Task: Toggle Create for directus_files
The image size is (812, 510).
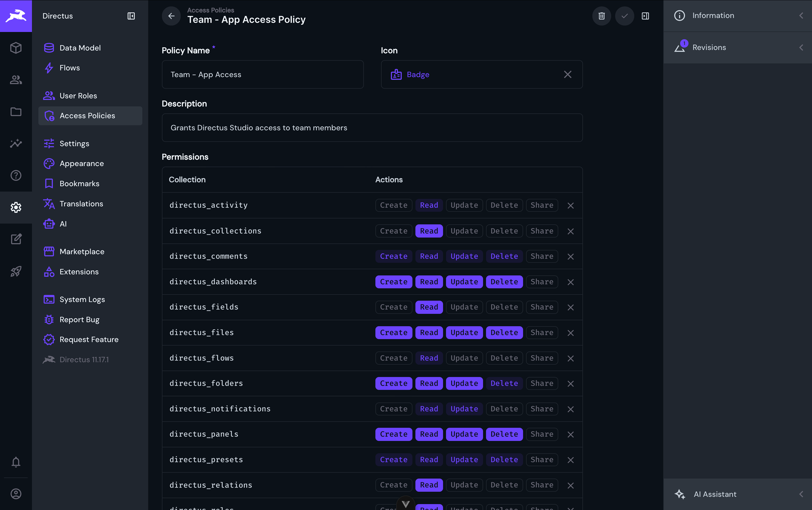Action: point(393,333)
